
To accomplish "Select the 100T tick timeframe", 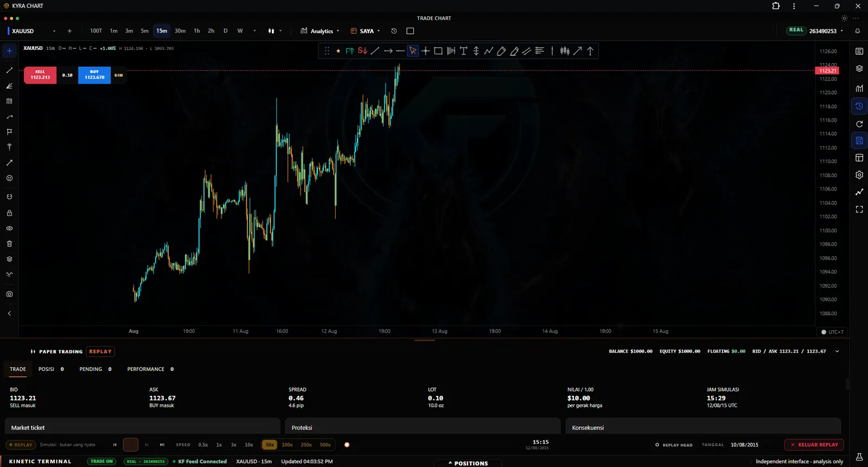I will (x=96, y=31).
